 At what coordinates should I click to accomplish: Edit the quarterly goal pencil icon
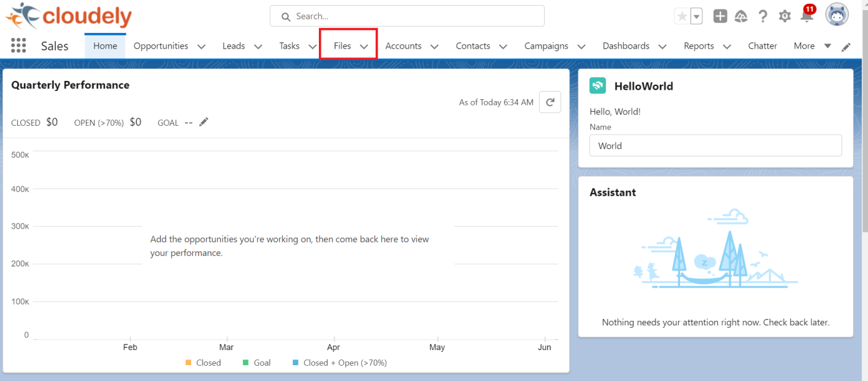click(x=204, y=122)
